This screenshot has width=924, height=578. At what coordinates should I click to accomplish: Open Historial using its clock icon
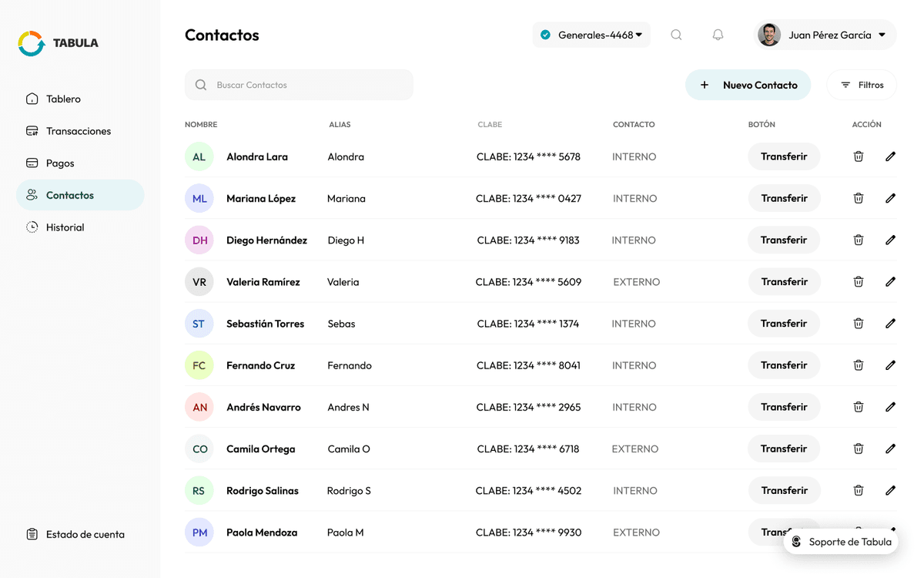click(x=32, y=227)
